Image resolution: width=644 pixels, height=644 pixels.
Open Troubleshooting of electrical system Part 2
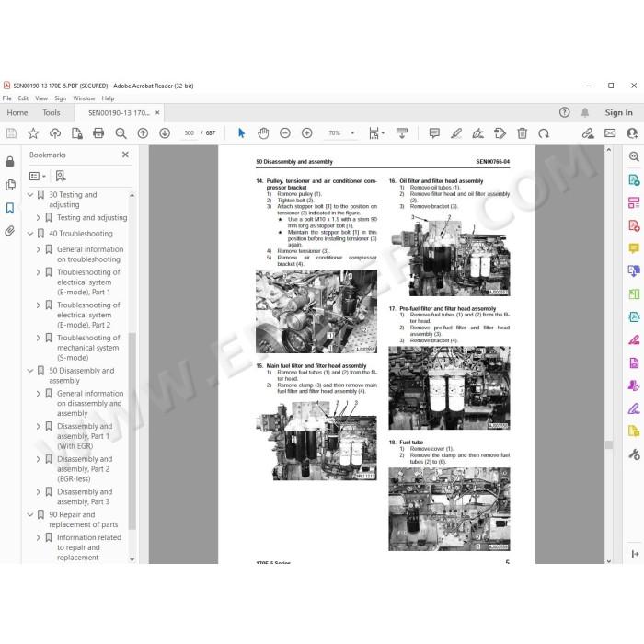pos(88,315)
